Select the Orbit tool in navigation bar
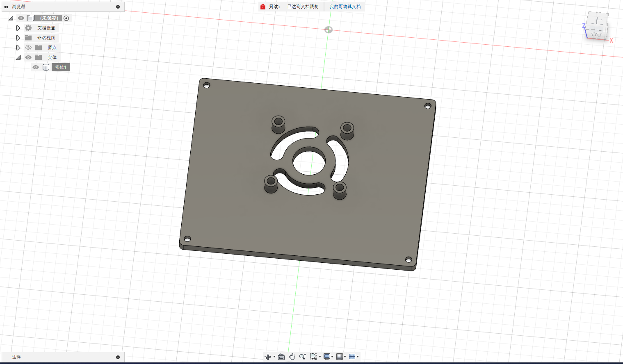 (267, 357)
